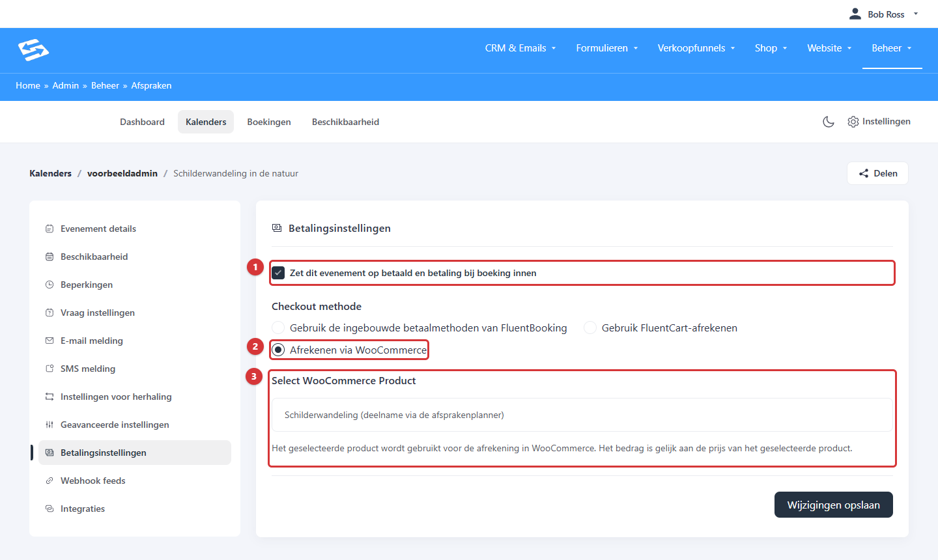Click the user avatar icon beside Bob Ross
Image resolution: width=938 pixels, height=560 pixels.
(x=855, y=14)
